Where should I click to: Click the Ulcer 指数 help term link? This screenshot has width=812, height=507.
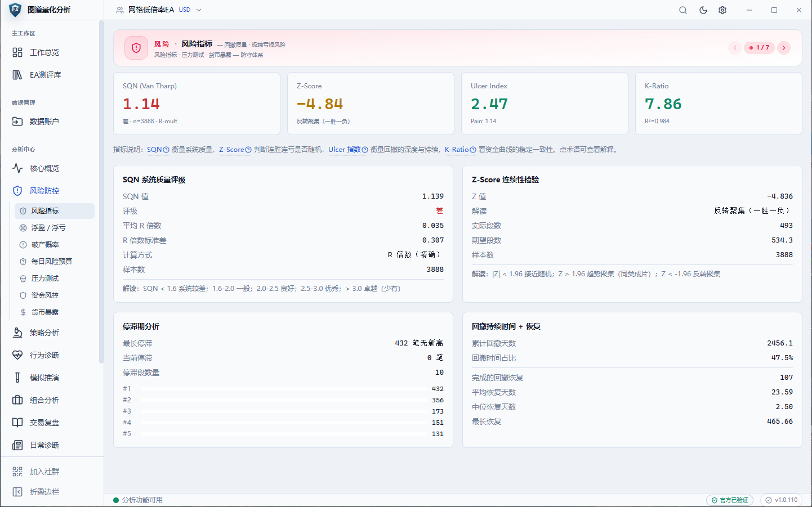click(x=348, y=150)
